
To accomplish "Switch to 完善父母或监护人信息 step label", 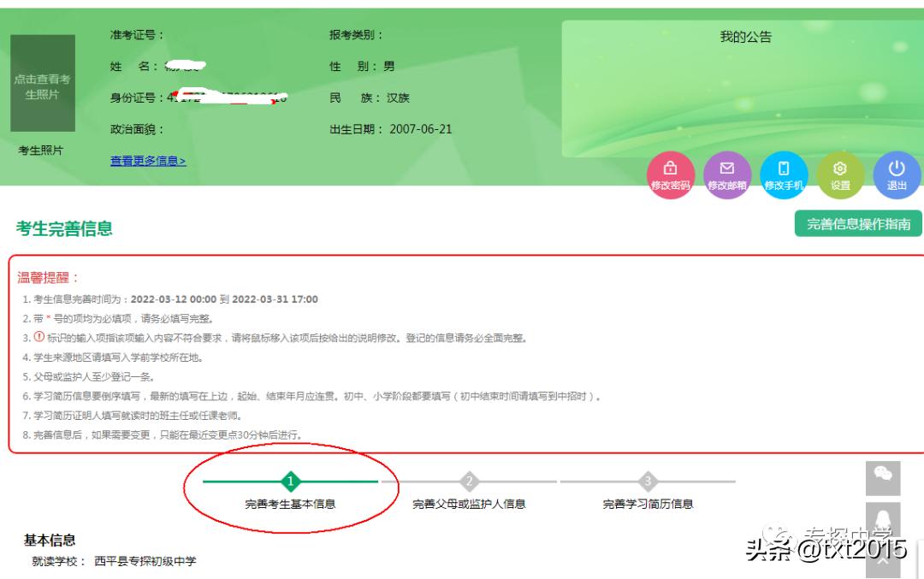I will click(471, 505).
